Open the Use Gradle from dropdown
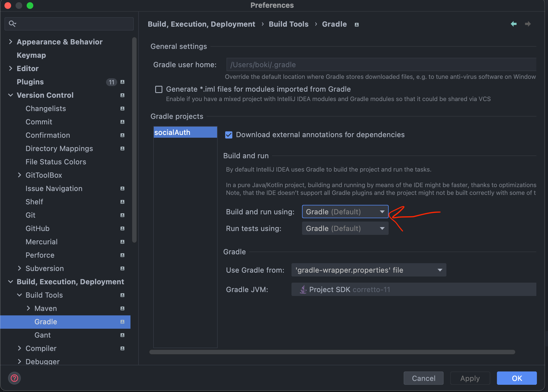548x392 pixels. coord(369,270)
